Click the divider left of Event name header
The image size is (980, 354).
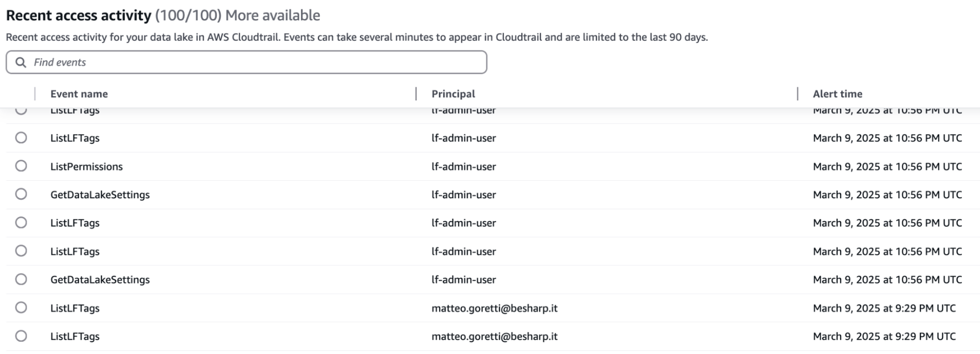tap(35, 94)
